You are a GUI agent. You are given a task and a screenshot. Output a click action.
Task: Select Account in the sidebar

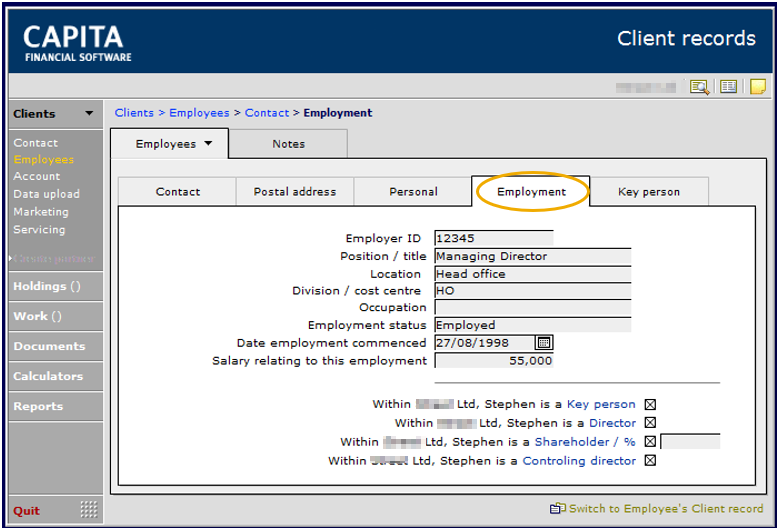37,176
